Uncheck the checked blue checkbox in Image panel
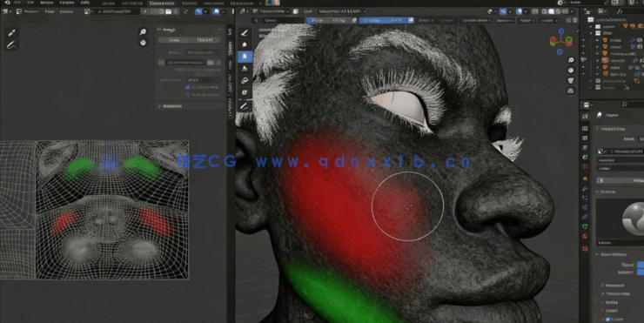Viewport: 644px width, 323px height. pos(188,87)
